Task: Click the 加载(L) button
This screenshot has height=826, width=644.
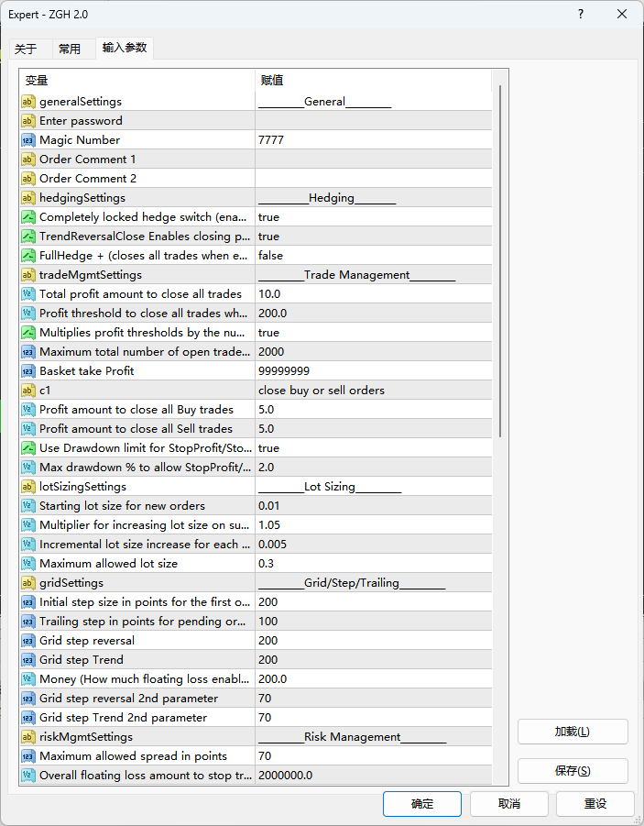Action: (573, 732)
